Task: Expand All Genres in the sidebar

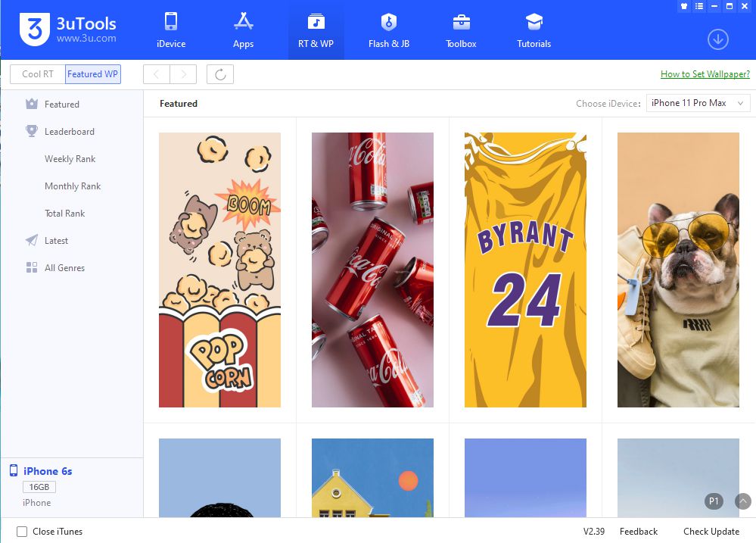Action: coord(63,267)
